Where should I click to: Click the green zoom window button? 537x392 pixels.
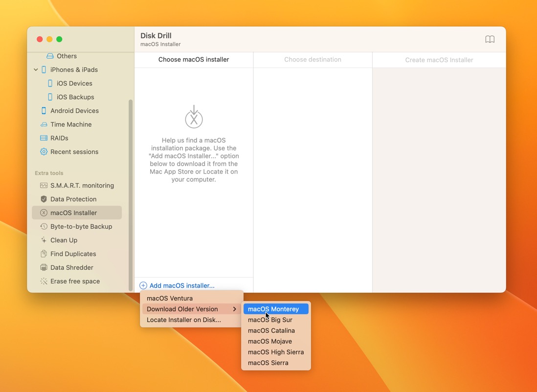point(59,39)
